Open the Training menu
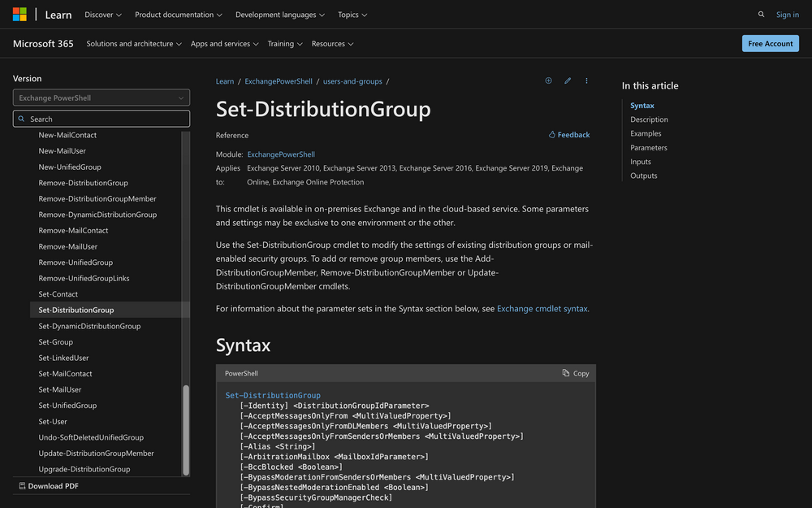812x508 pixels. click(x=285, y=44)
